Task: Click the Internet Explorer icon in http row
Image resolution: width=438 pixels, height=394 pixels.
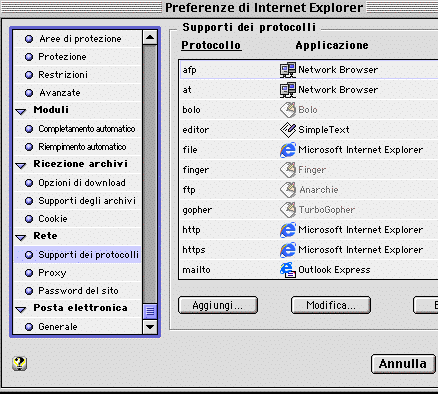Action: [x=288, y=230]
